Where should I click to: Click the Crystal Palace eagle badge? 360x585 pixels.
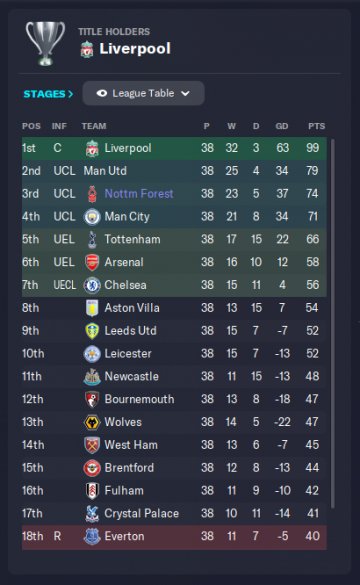(x=92, y=514)
